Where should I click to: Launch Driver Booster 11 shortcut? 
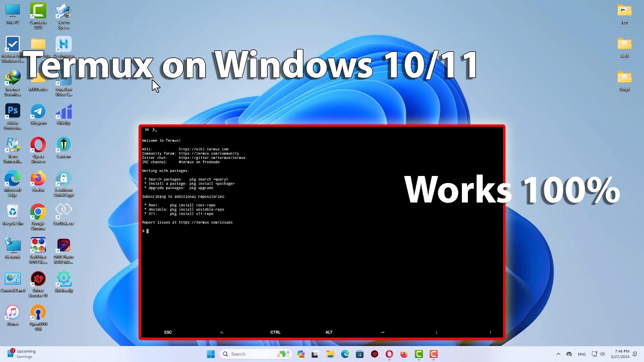click(x=38, y=284)
